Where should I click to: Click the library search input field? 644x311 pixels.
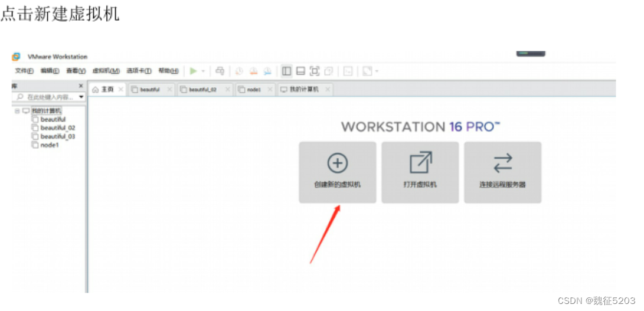(48, 97)
